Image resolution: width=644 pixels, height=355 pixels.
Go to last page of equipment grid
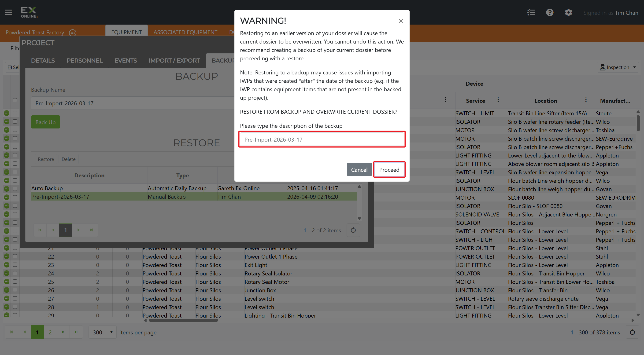[x=76, y=332]
